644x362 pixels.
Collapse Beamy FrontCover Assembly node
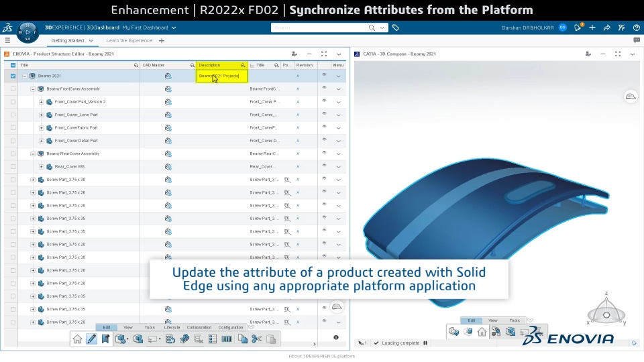click(33, 89)
